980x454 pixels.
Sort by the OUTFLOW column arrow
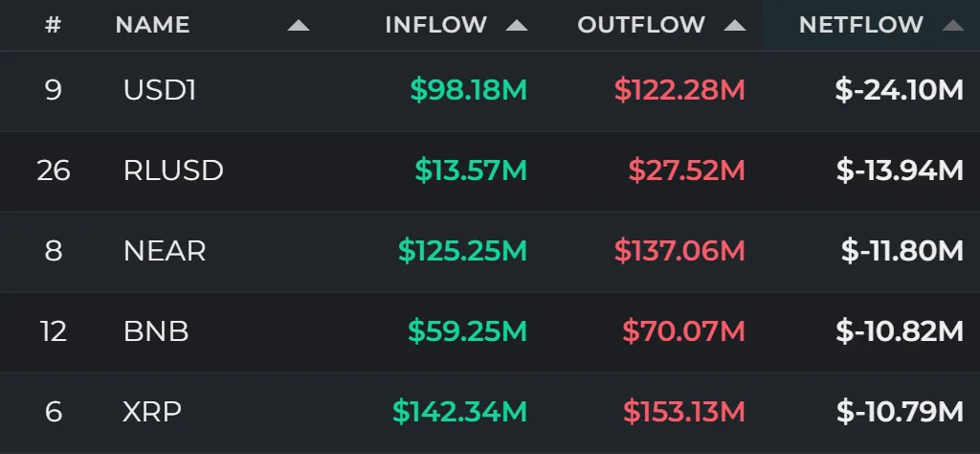[x=735, y=26]
